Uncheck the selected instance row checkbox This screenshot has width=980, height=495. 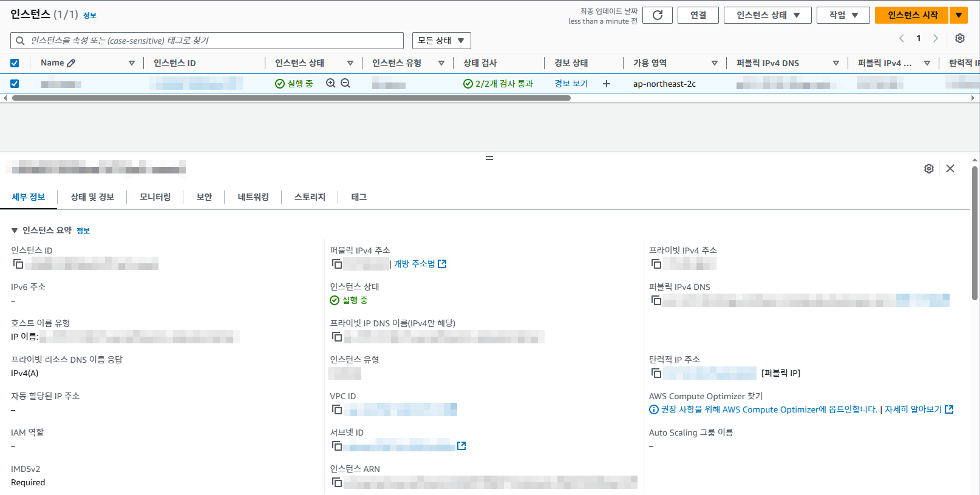tap(15, 84)
